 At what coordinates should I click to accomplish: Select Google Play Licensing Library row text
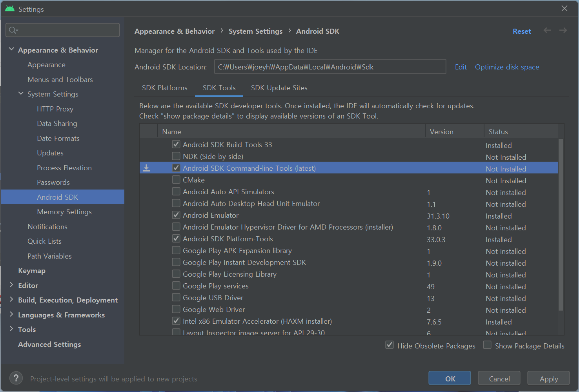pos(229,274)
